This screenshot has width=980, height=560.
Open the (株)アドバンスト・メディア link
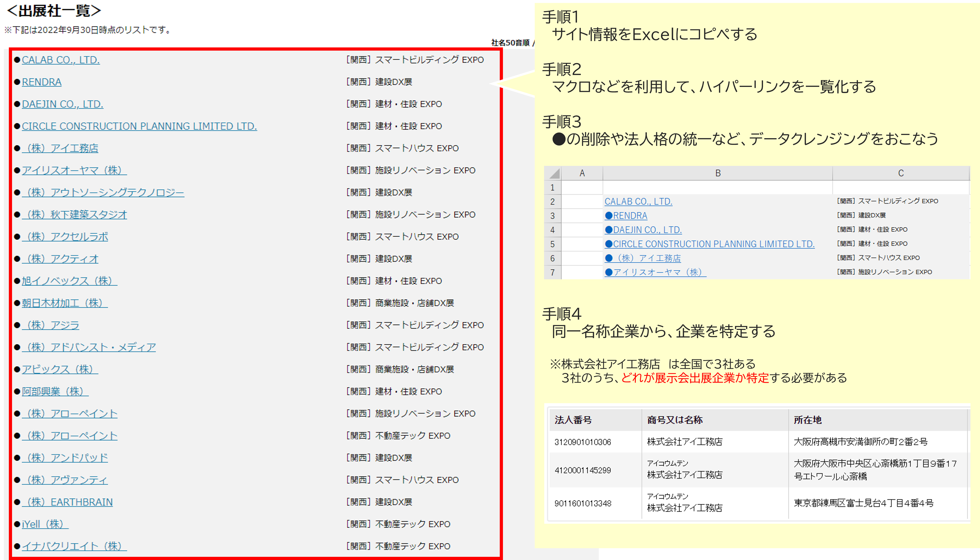click(89, 347)
